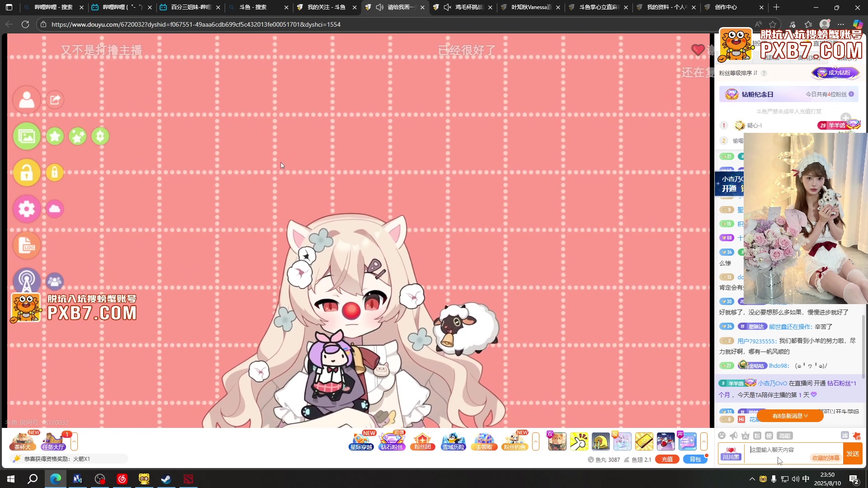Screen dimensions: 868x488
Task: Expand the gift list arrow
Action: coord(704,441)
